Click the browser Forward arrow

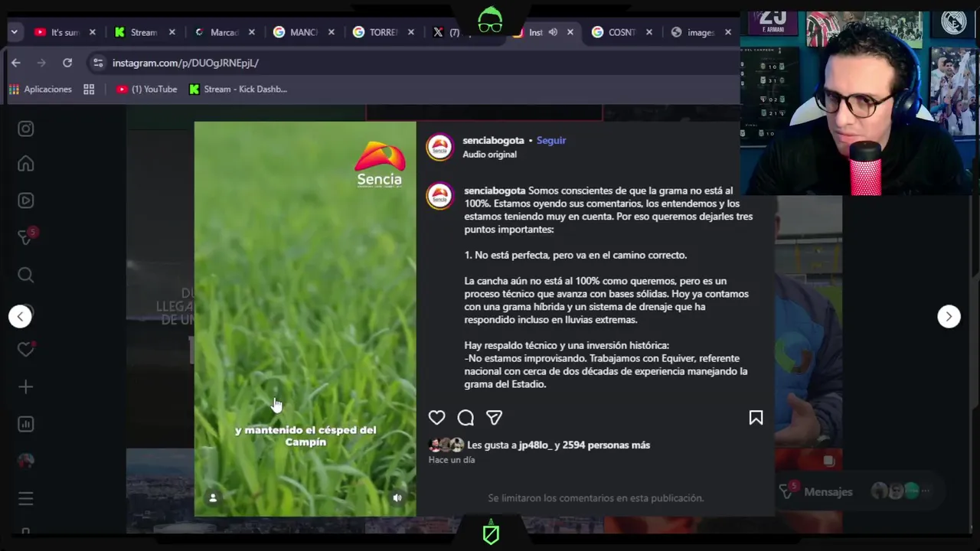[41, 63]
